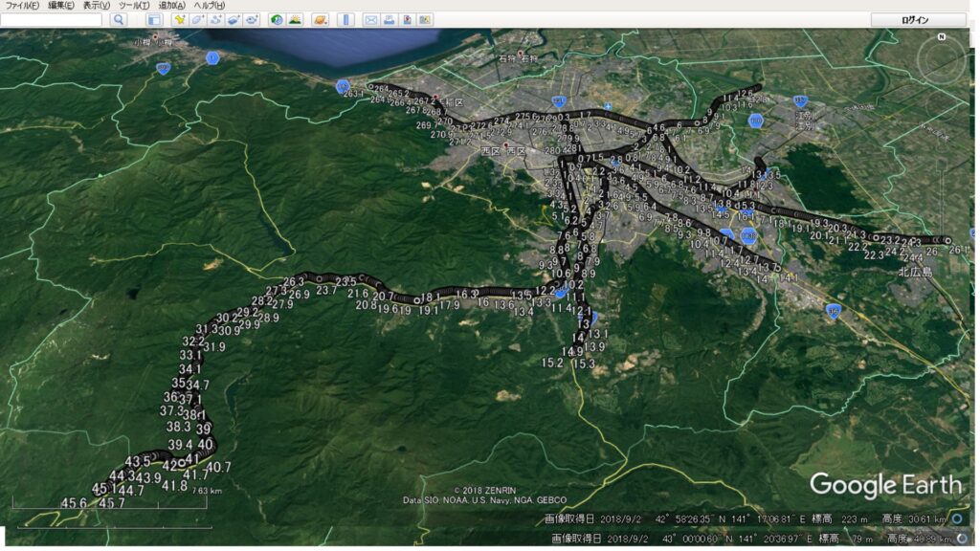Open the ツール(T) menu
Image resolution: width=980 pixels, height=551 pixels.
click(132, 6)
